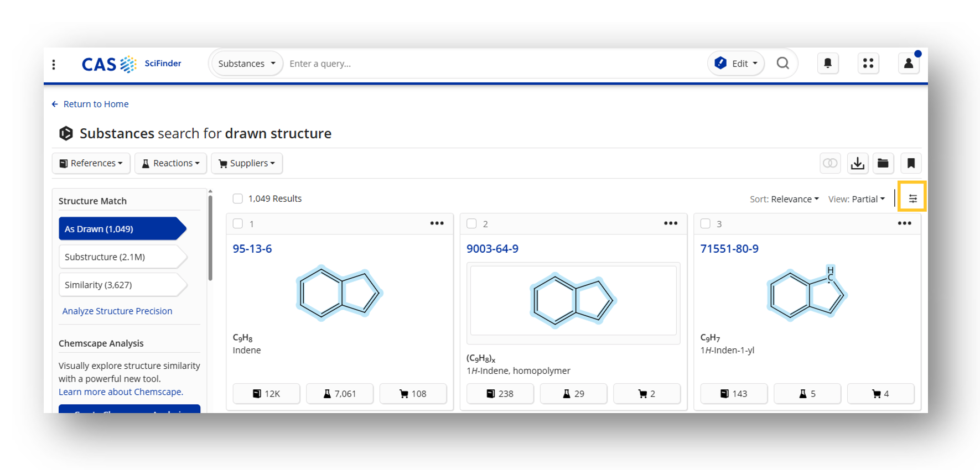980x470 pixels.
Task: Click the 4 suppliers button
Action: click(880, 394)
